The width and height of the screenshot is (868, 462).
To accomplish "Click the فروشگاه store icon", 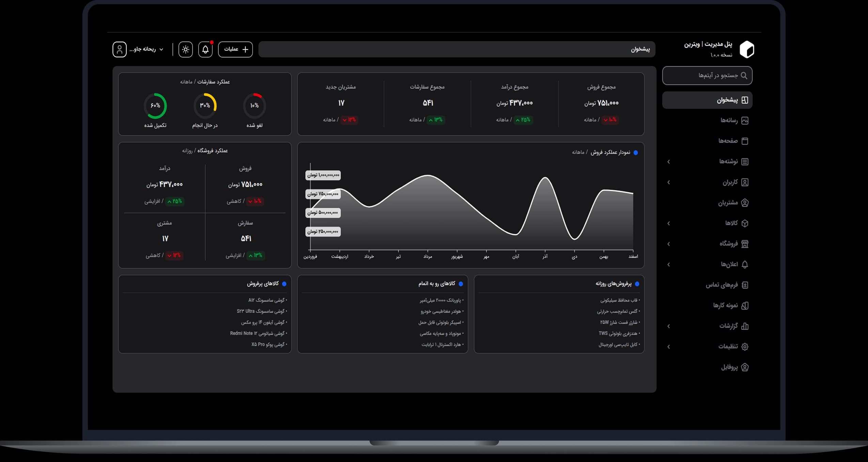I will 745,244.
